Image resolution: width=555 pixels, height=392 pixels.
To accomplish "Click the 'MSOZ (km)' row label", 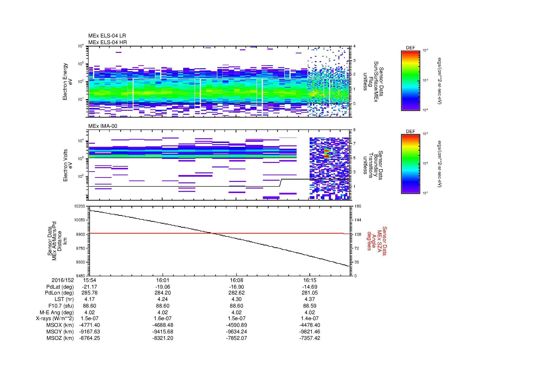I will tap(60, 338).
